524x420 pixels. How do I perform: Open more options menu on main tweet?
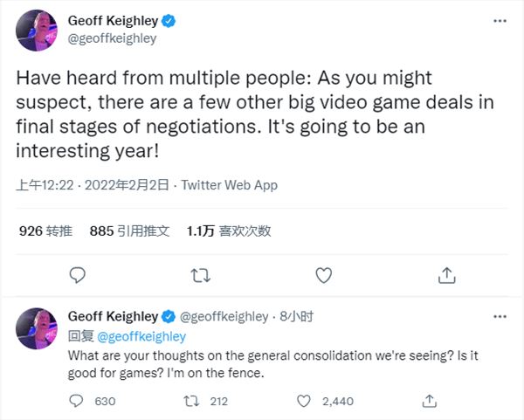[x=500, y=21]
